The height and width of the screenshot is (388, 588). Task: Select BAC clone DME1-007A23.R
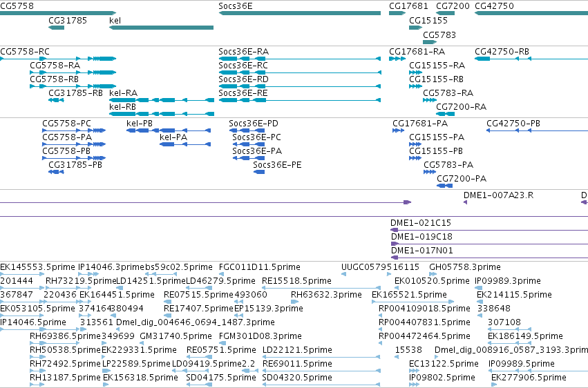466,202
